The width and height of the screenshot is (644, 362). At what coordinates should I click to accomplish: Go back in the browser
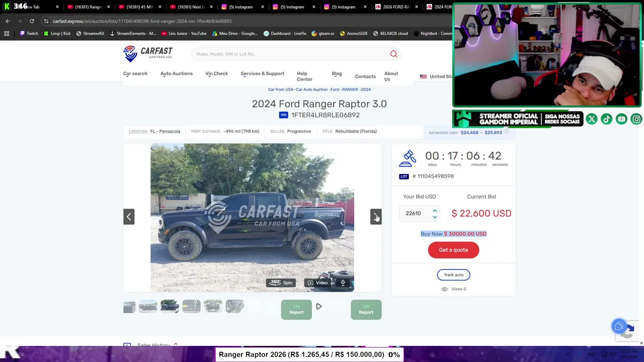(8, 21)
